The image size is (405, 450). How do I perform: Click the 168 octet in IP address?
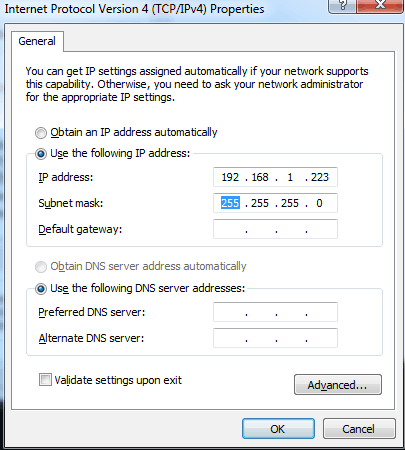point(260,177)
